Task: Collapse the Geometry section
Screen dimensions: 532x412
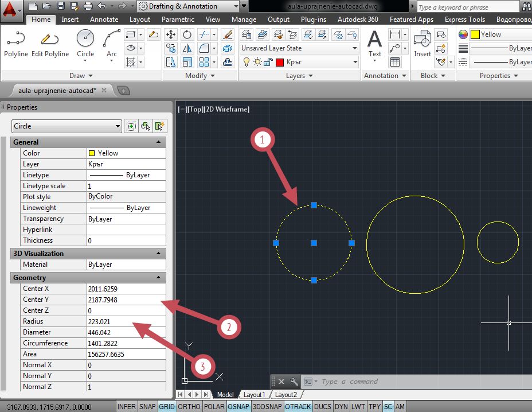Action: pos(158,278)
